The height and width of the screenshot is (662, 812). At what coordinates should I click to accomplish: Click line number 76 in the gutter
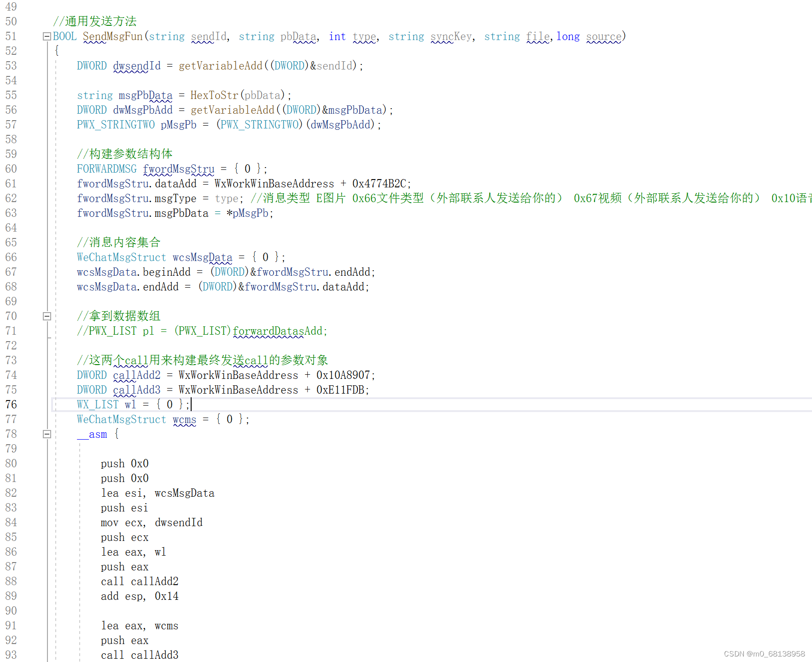11,405
